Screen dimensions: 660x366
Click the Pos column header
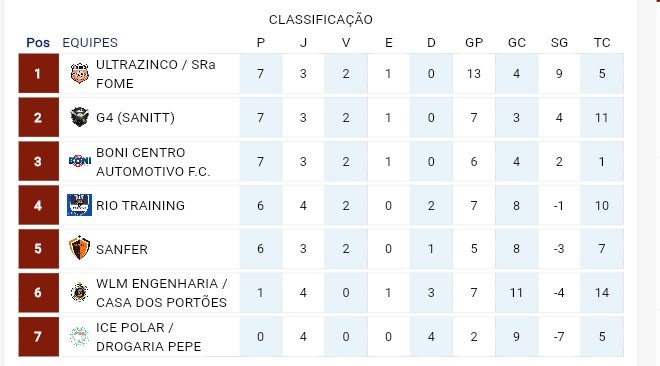tap(38, 42)
